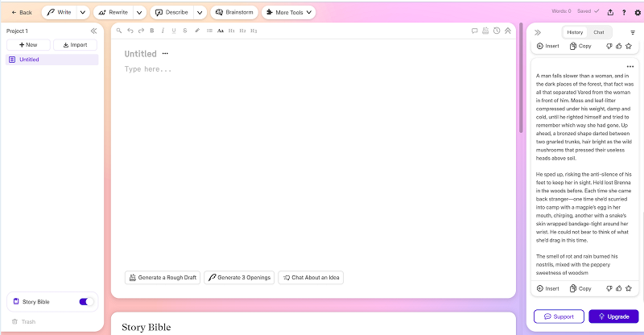Create a New document

click(28, 45)
